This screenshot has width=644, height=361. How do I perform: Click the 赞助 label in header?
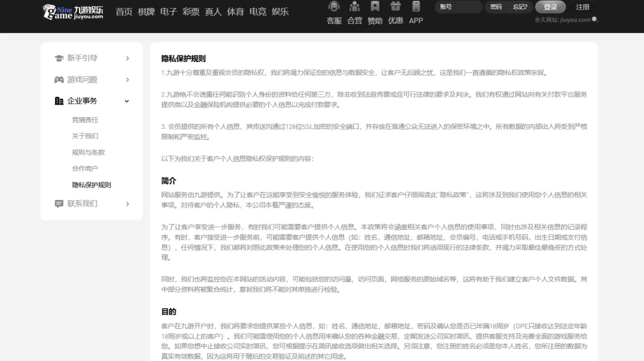click(x=375, y=21)
